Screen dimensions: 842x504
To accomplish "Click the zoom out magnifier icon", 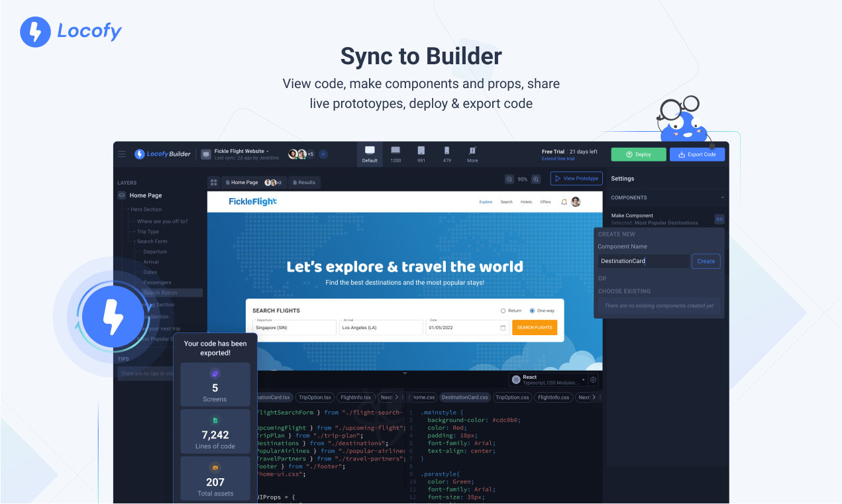I will pyautogui.click(x=509, y=179).
